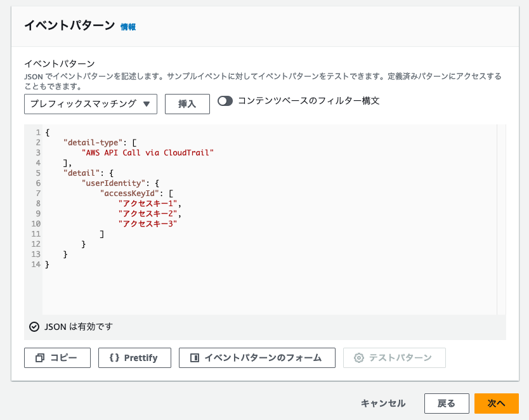Click the 戻る button
The width and height of the screenshot is (529, 420).
click(447, 403)
